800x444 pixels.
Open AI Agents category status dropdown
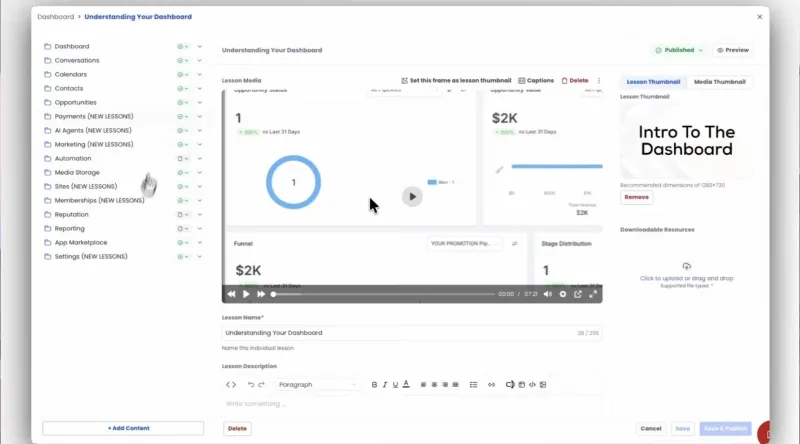pyautogui.click(x=183, y=131)
